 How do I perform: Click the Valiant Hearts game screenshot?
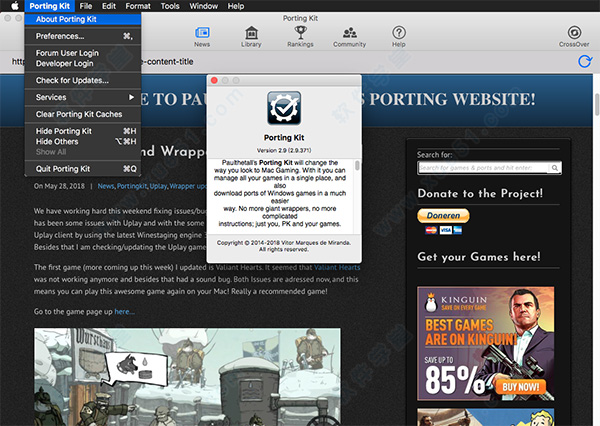pyautogui.click(x=187, y=377)
